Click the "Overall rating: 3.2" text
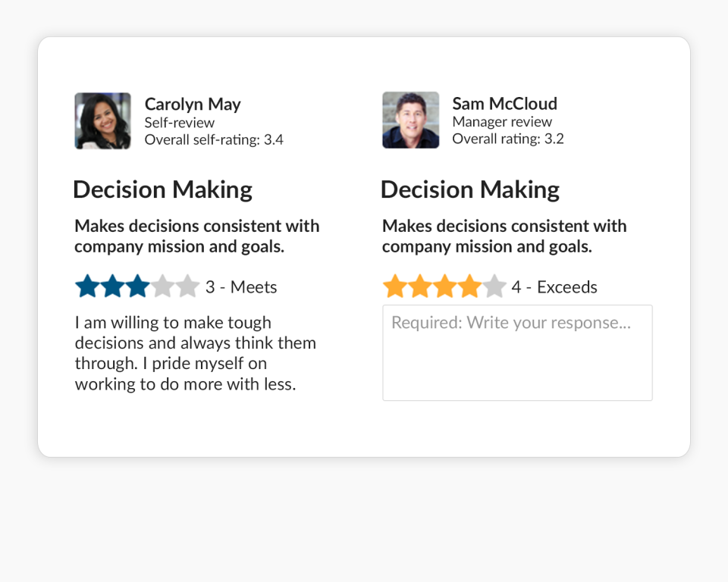 pos(508,139)
